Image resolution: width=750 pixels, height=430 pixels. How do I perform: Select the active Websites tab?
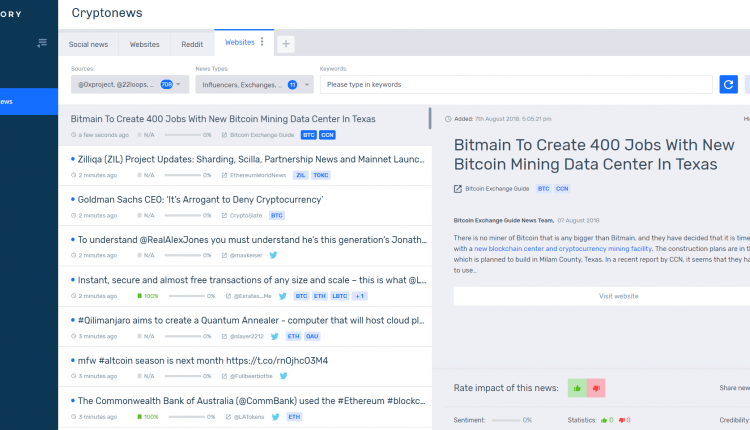(x=240, y=42)
